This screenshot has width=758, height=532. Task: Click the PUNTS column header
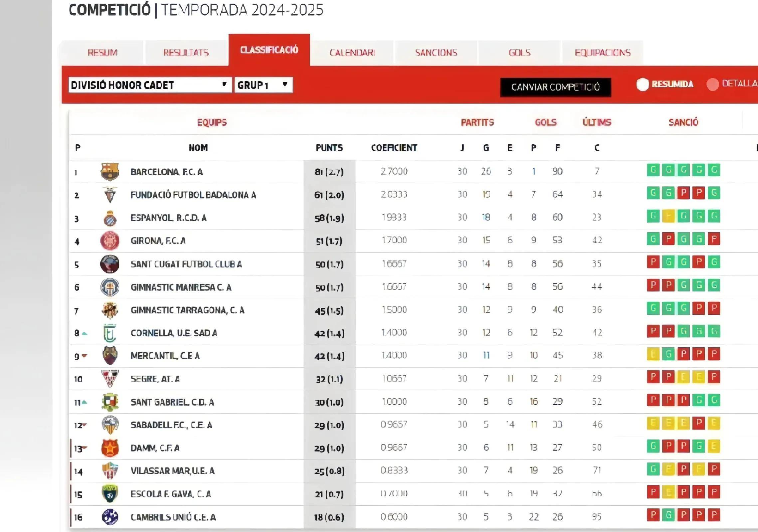point(329,148)
